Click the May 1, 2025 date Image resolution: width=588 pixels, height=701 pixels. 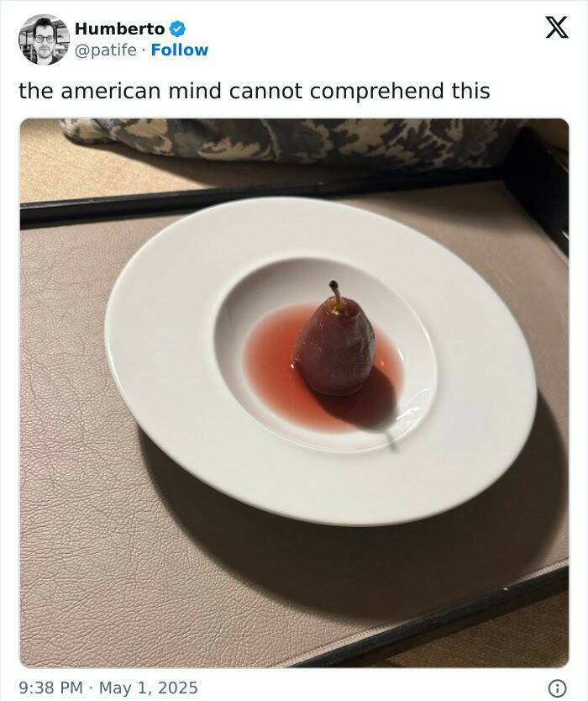point(149,688)
